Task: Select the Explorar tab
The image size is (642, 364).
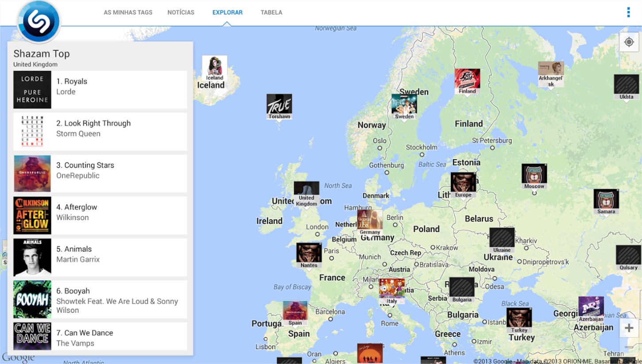Action: coord(227,12)
